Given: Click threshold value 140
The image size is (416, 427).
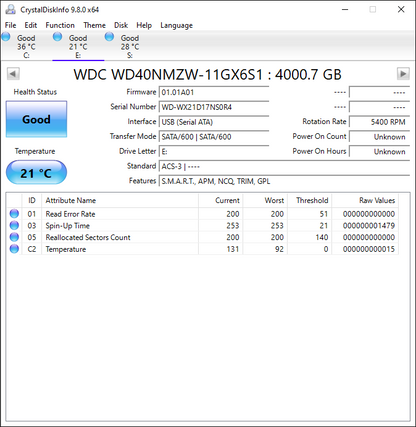Looking at the screenshot, I should point(322,237).
